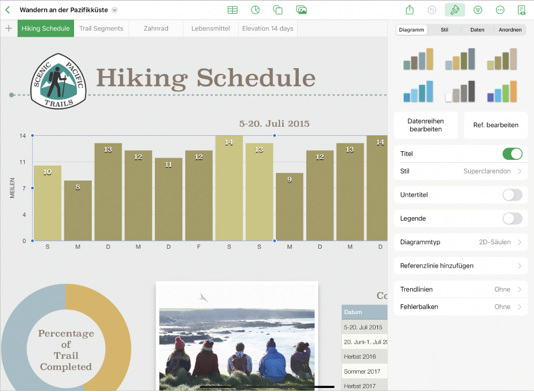
Task: Open Referenzlinie hinzufügen
Action: [x=461, y=266]
